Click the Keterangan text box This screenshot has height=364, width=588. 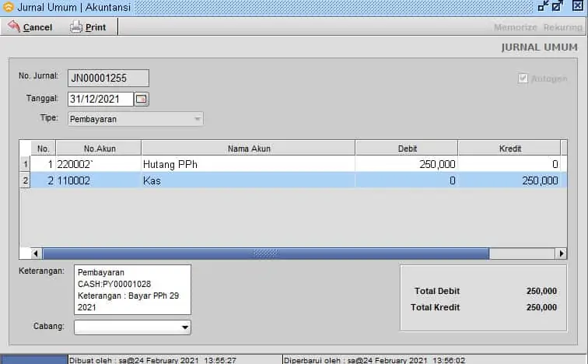click(132, 290)
